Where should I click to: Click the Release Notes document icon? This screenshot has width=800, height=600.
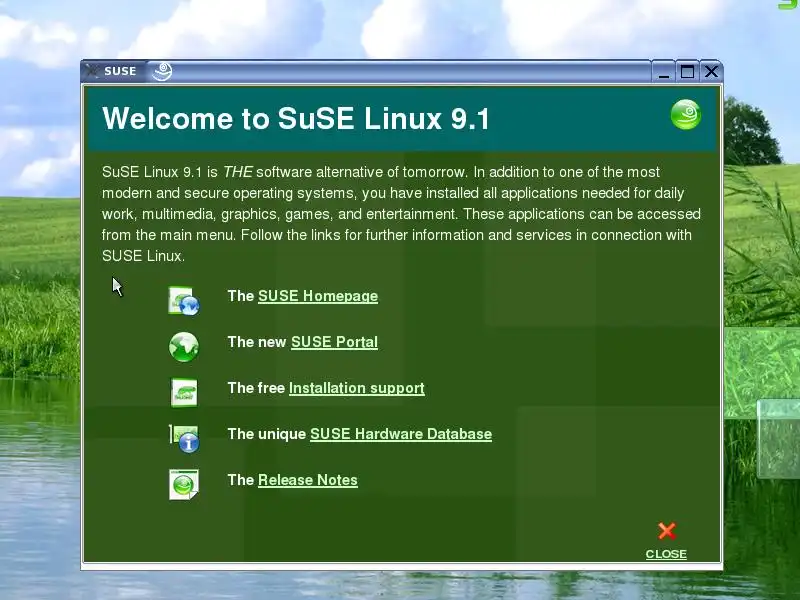coord(184,484)
